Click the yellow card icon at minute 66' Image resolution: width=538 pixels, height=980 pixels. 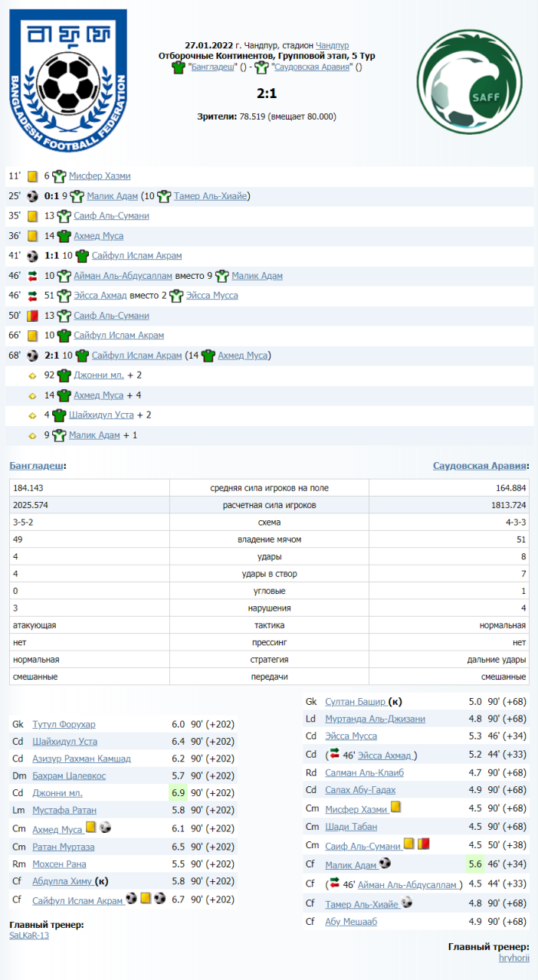tap(33, 336)
